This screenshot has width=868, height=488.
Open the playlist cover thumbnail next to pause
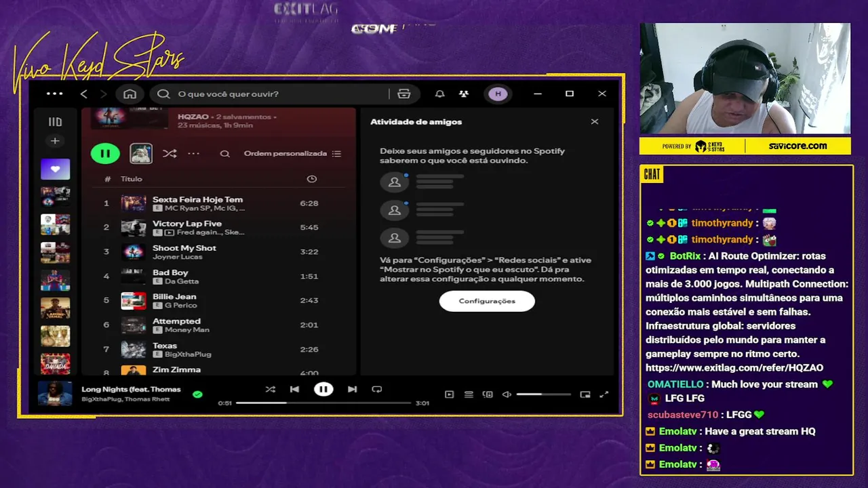pyautogui.click(x=141, y=154)
